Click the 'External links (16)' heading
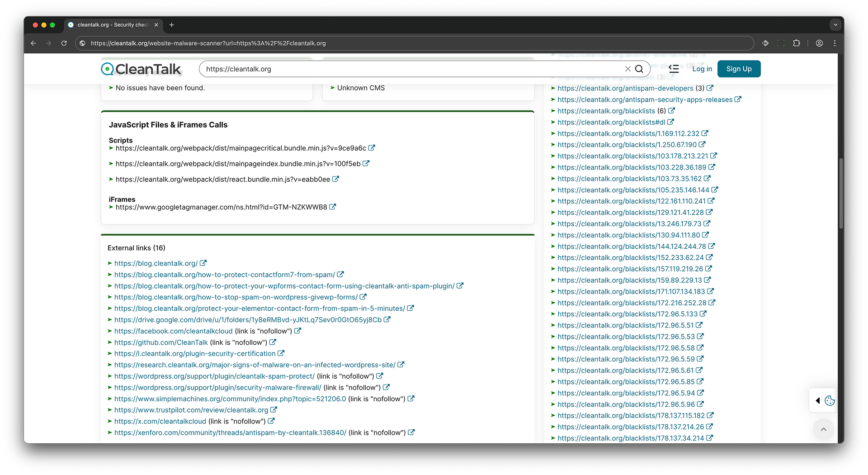This screenshot has width=868, height=475. pyautogui.click(x=137, y=248)
